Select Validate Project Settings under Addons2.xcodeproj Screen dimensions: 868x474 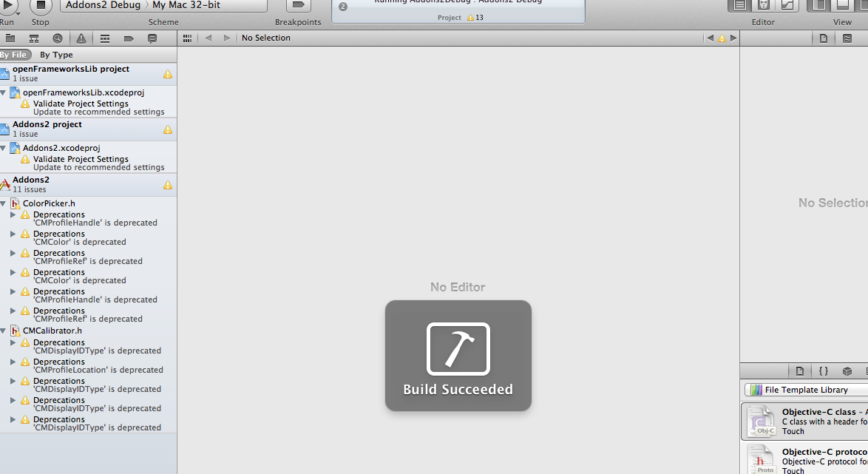[88, 163]
